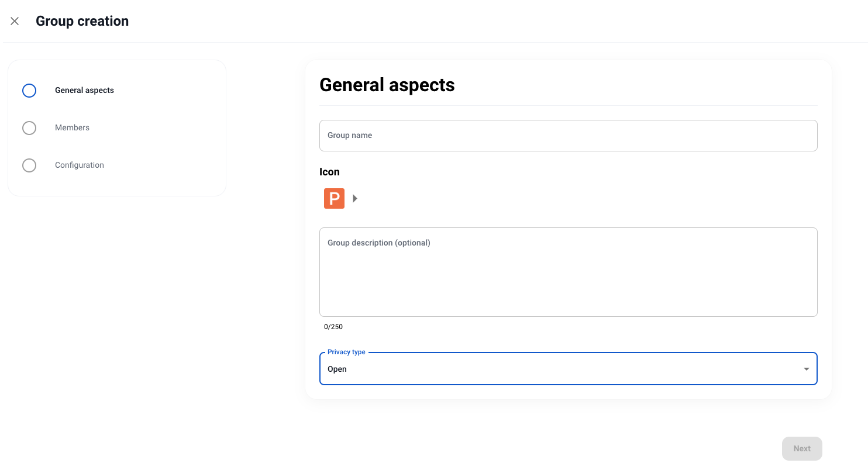Select the Configuration step circle

(29, 165)
